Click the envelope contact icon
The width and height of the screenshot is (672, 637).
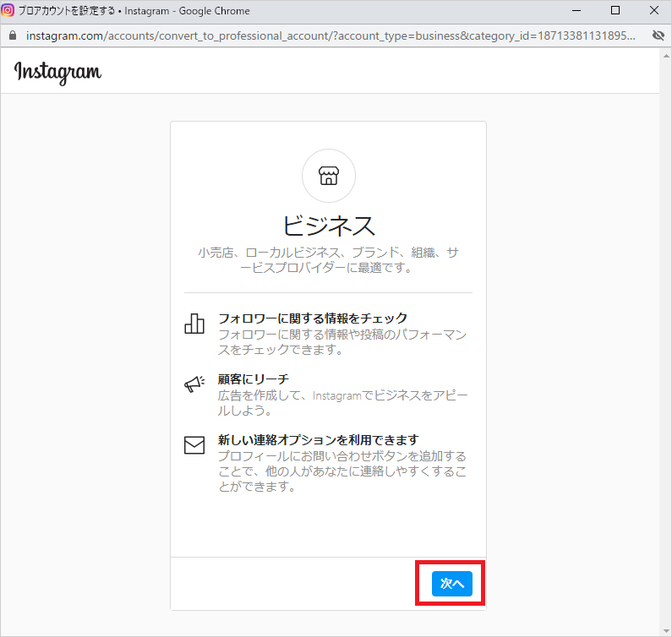[x=194, y=445]
